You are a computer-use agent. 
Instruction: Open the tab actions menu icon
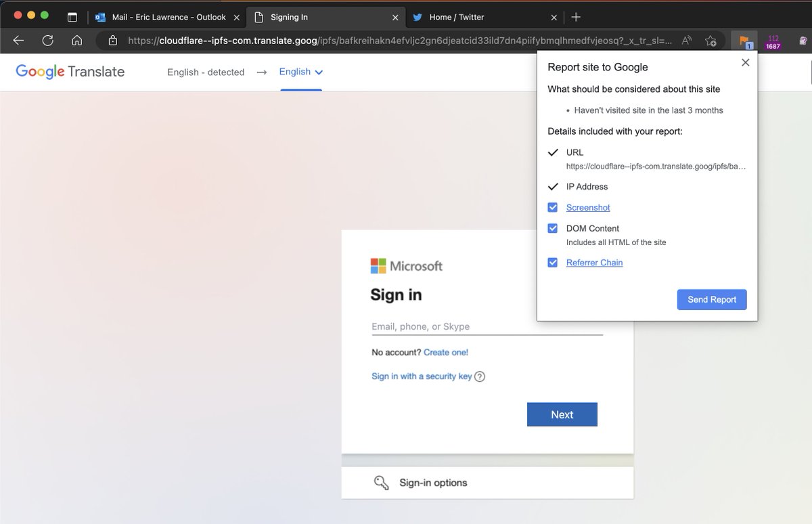click(72, 17)
